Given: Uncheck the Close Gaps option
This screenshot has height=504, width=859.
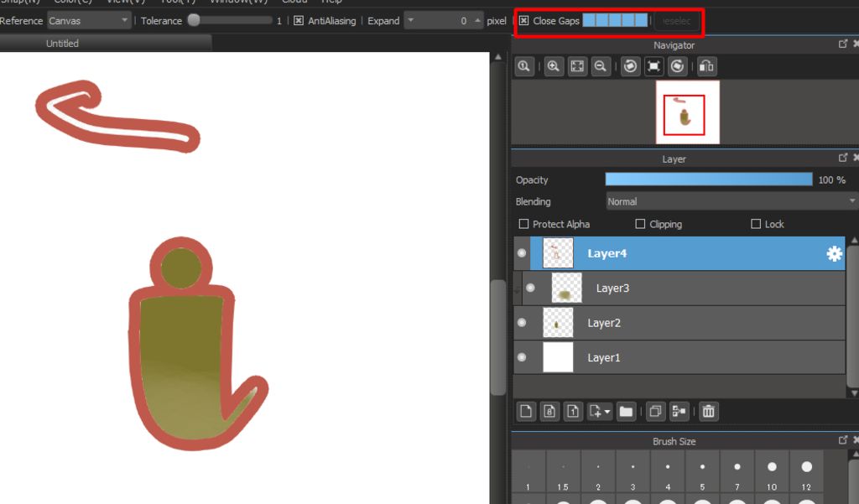Looking at the screenshot, I should [523, 21].
